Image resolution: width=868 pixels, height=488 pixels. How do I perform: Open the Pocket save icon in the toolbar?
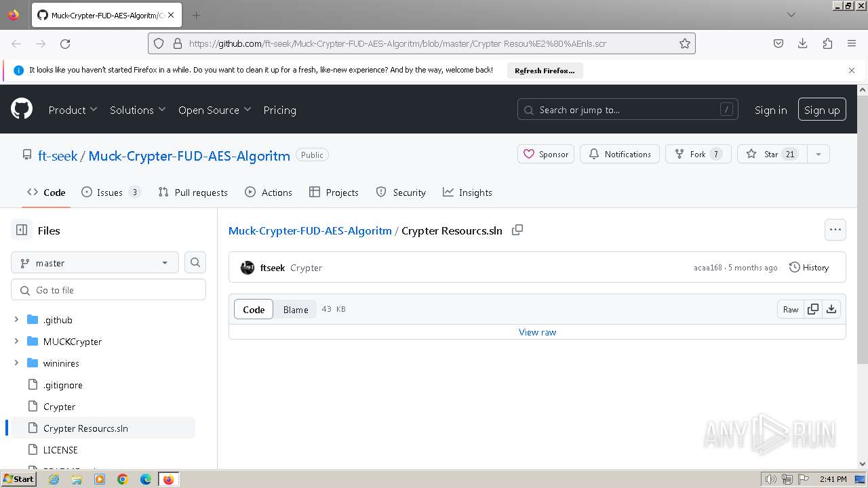pyautogui.click(x=778, y=43)
